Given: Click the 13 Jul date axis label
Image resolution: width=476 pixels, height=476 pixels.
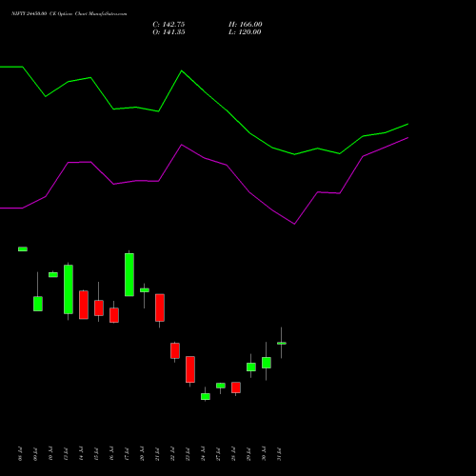Looking at the screenshot, I should 66,454.
